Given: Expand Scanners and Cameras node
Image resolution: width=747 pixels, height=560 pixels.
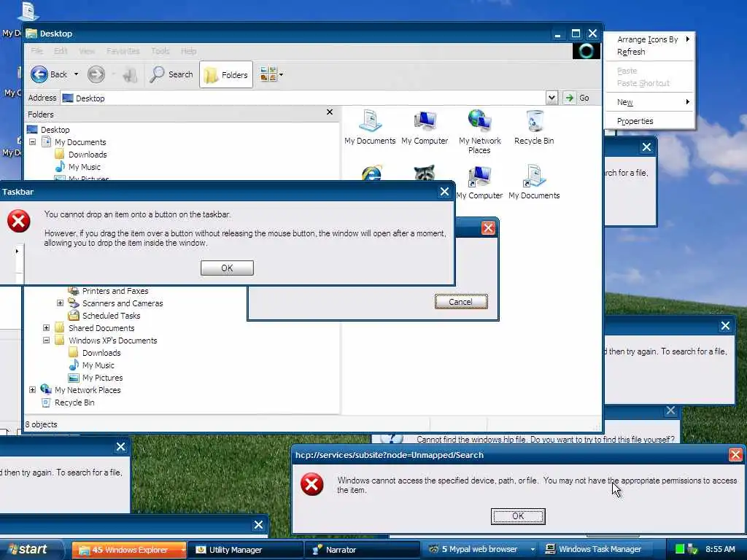Looking at the screenshot, I should (x=60, y=303).
